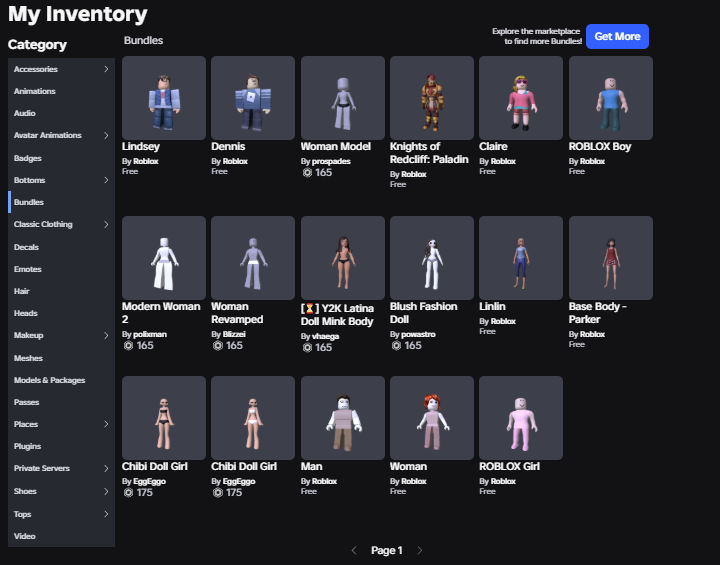Open Base Body - Parker thumbnail
This screenshot has height=565, width=720.
(x=611, y=258)
